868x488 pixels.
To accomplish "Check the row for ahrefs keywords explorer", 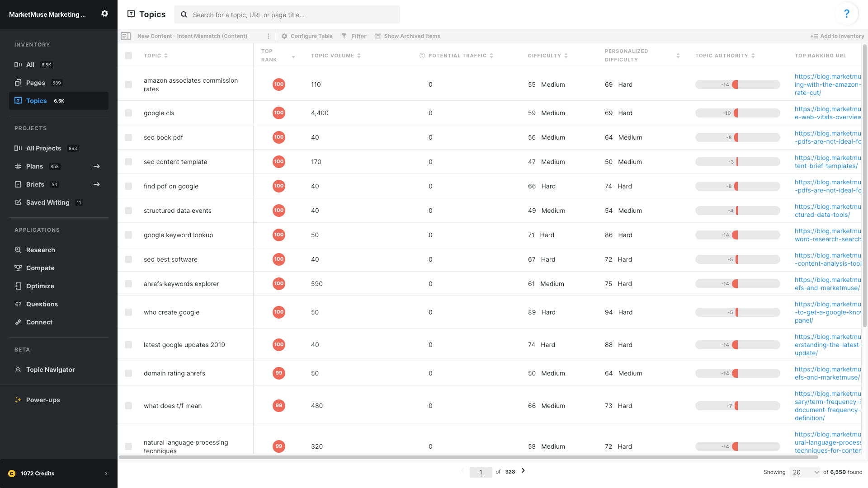I will (x=128, y=283).
